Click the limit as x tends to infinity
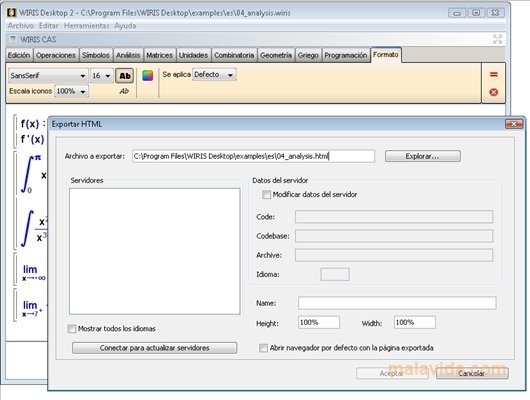The height and width of the screenshot is (400, 530). pos(33,273)
